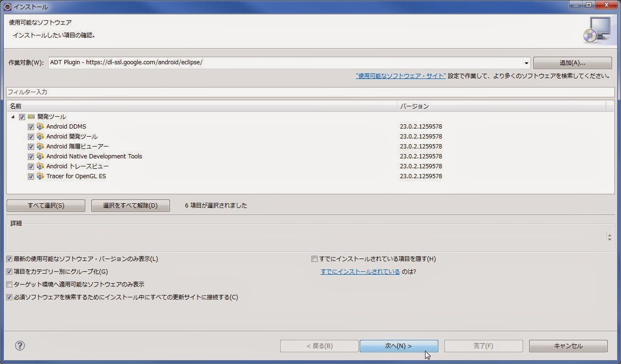Screen dimensions: 621x364
Task: Maximize the インストール window
Action: point(588,5)
